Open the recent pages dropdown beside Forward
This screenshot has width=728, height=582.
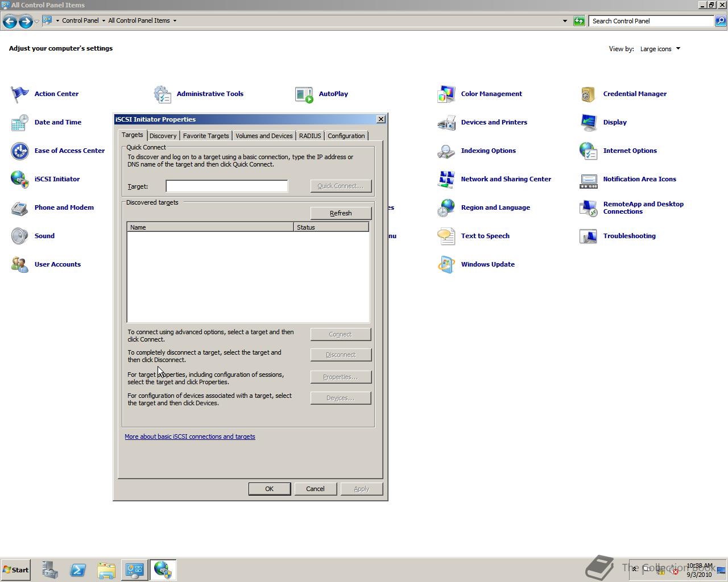point(36,21)
